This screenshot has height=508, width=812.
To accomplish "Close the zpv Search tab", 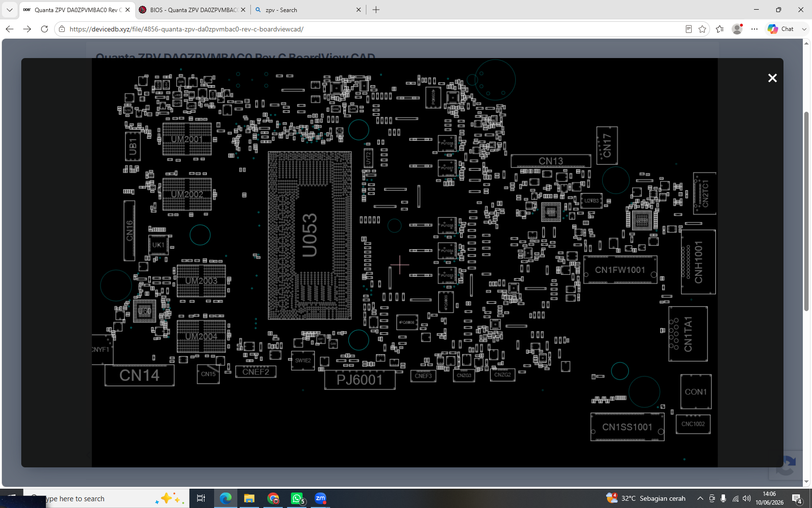I will click(359, 10).
